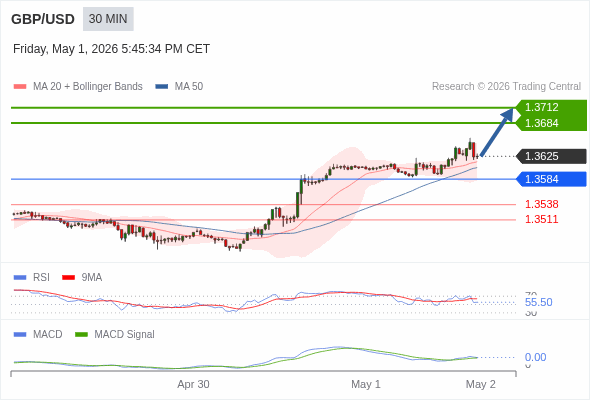Viewport: 590px width, 400px height.
Task: Click the green MACD Signal legend marker
Action: coord(81,335)
